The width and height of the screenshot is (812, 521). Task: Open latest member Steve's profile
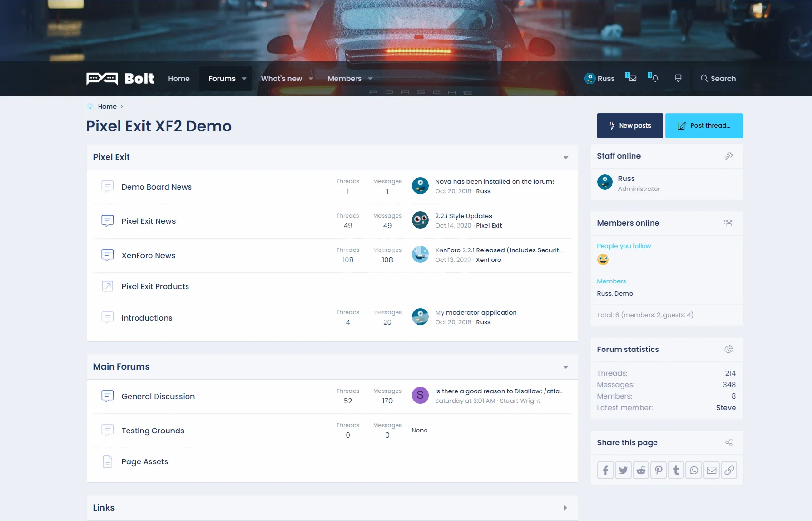click(x=726, y=408)
